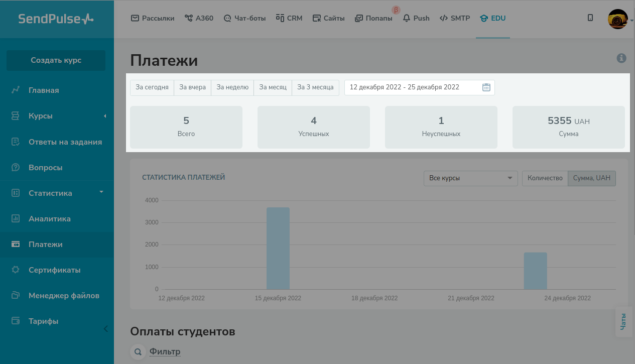
Task: Click the Аналитика chart icon
Action: (16, 218)
